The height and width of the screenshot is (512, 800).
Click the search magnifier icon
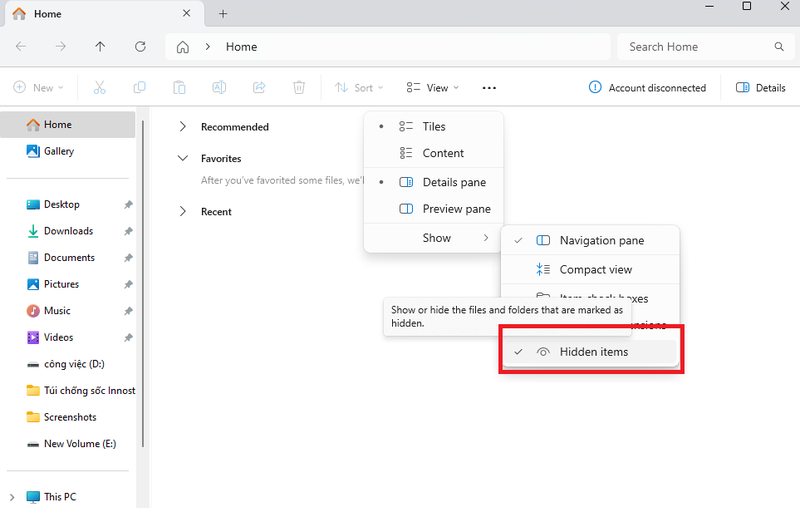pos(779,47)
